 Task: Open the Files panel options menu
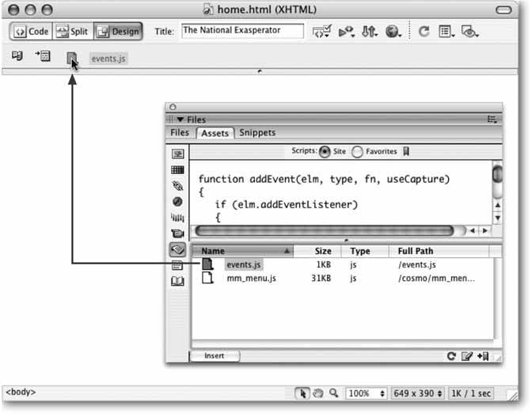tap(492, 119)
